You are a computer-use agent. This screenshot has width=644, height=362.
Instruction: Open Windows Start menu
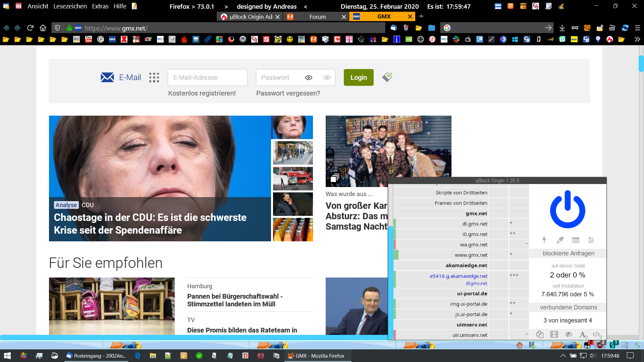7,356
